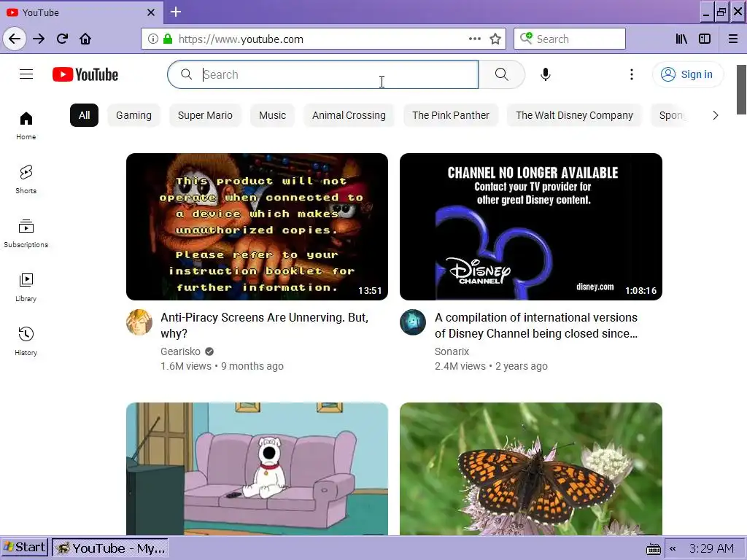The image size is (747, 560).
Task: Open the Firefox hamburger menu
Action: [x=733, y=39]
